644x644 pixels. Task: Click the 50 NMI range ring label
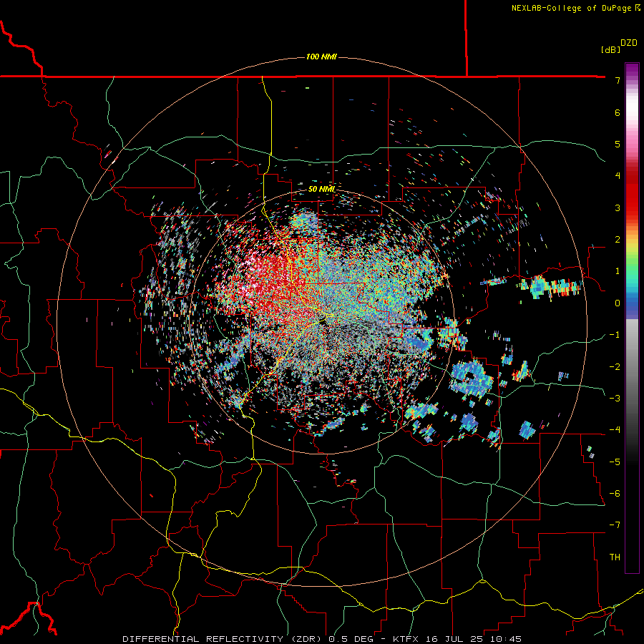[321, 189]
